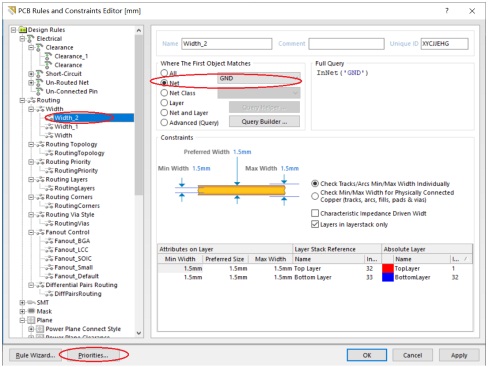
Task: Click the Mask category icon
Action: pos(31,311)
